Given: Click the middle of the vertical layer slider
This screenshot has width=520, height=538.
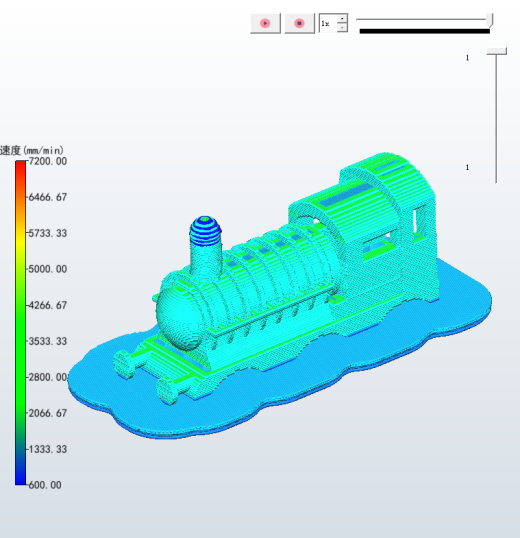Looking at the screenshot, I should coord(496,118).
